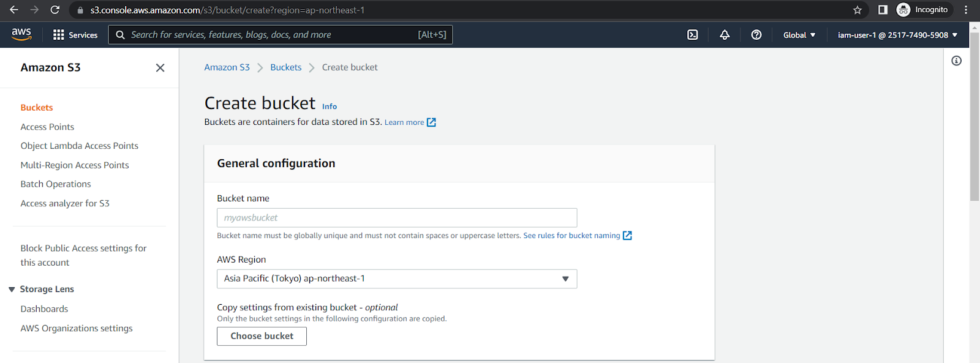Image resolution: width=980 pixels, height=363 pixels.
Task: Click the AWS logo home icon
Action: [x=21, y=34]
